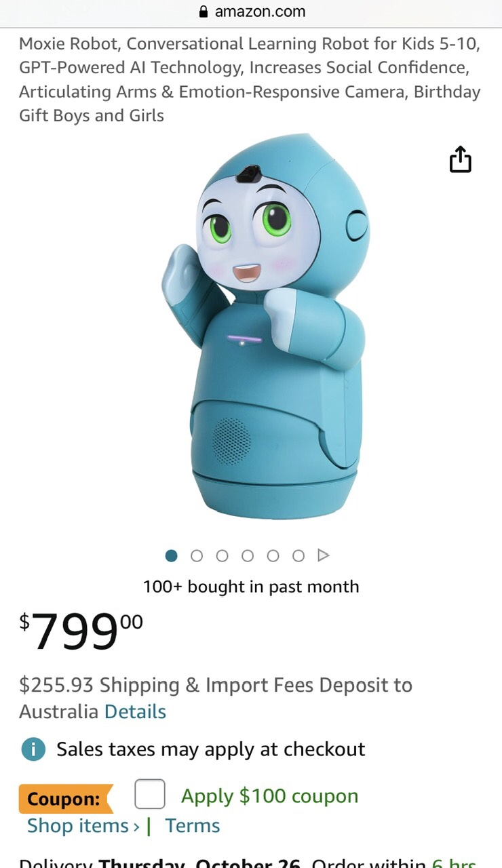The width and height of the screenshot is (502, 868).
Task: Select the fifth image carousel dot
Action: tap(273, 556)
